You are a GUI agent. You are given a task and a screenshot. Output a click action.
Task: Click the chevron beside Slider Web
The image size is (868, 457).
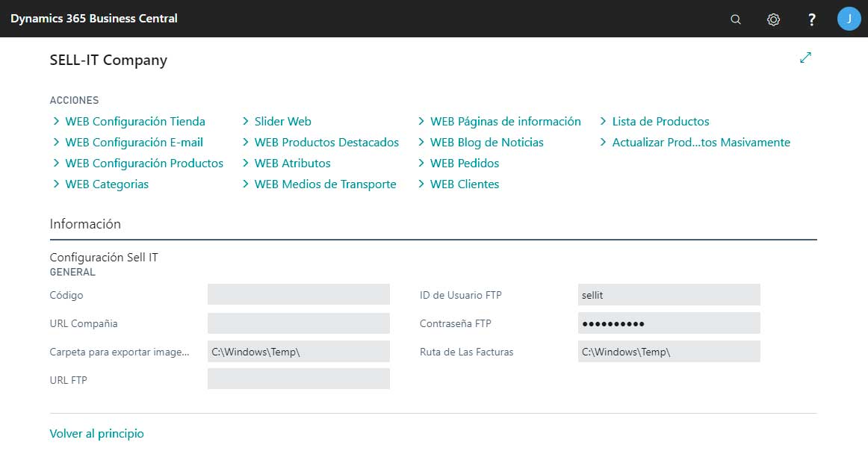(x=245, y=121)
